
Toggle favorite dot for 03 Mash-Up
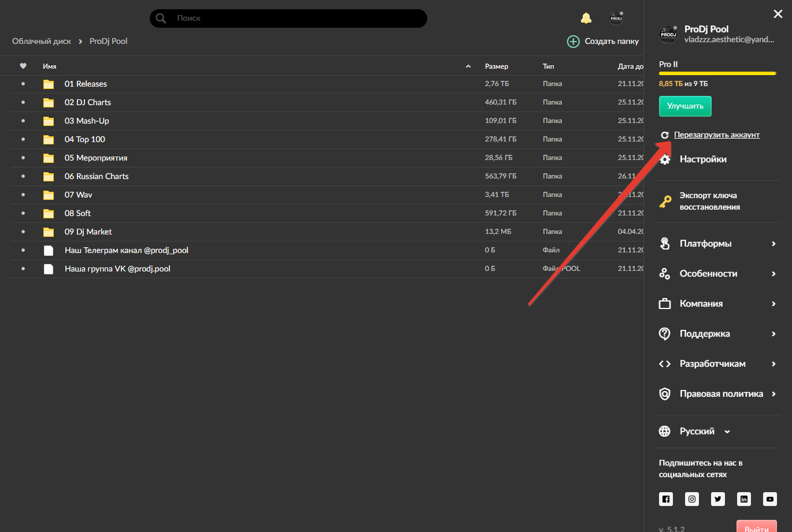click(x=23, y=121)
